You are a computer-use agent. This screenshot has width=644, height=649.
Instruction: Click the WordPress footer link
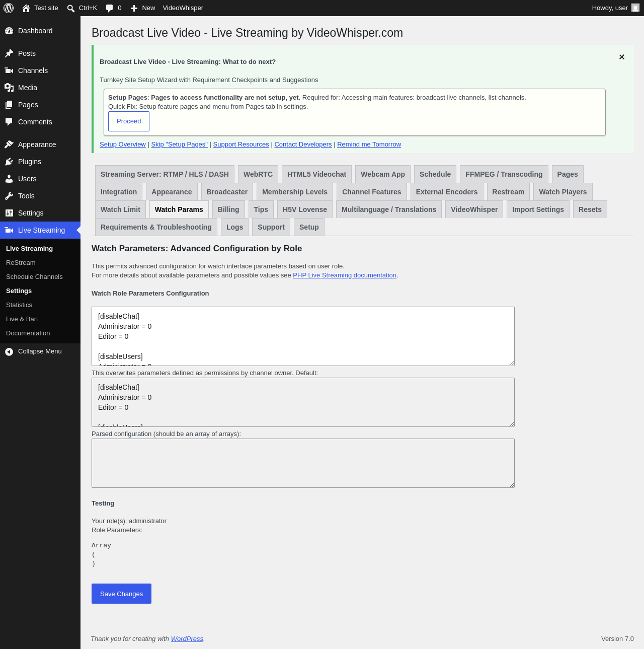pyautogui.click(x=187, y=639)
